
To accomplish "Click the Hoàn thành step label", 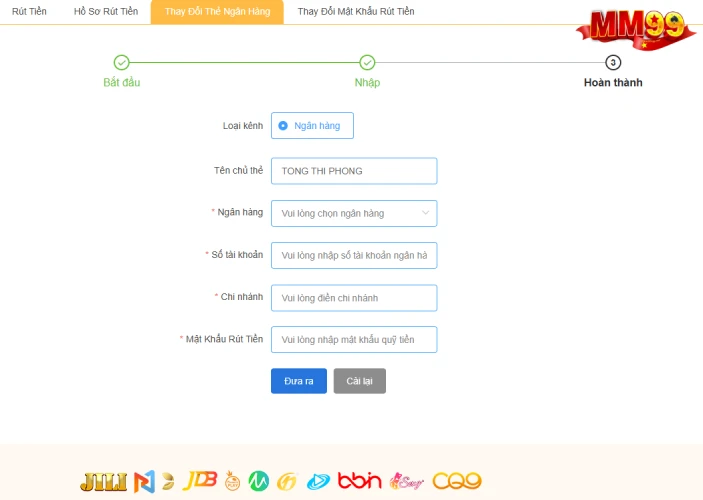I will coord(613,83).
